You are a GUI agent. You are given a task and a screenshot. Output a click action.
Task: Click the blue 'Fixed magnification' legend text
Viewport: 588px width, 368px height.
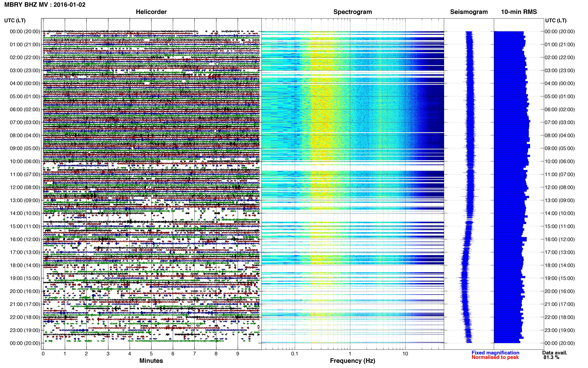click(495, 353)
